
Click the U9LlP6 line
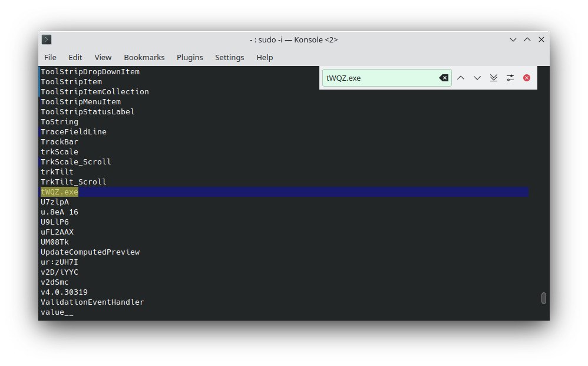click(55, 222)
